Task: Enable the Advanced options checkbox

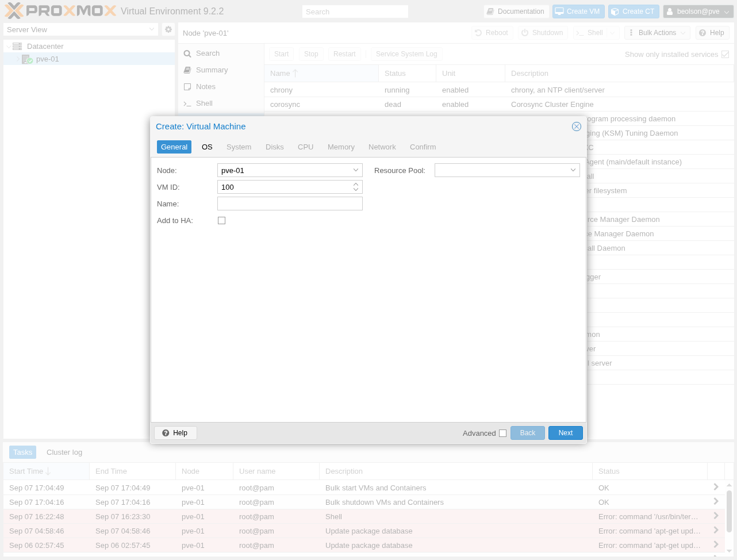Action: (x=502, y=434)
